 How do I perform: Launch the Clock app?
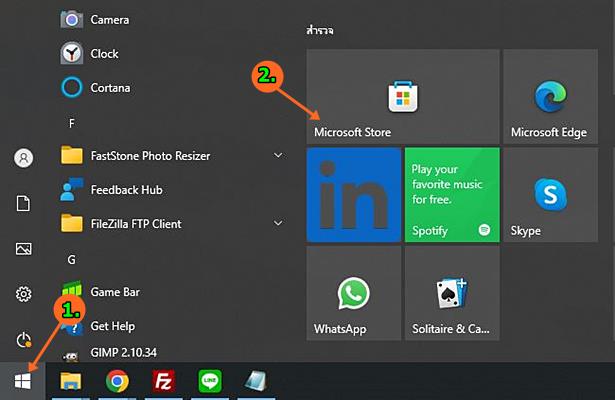pos(173,53)
